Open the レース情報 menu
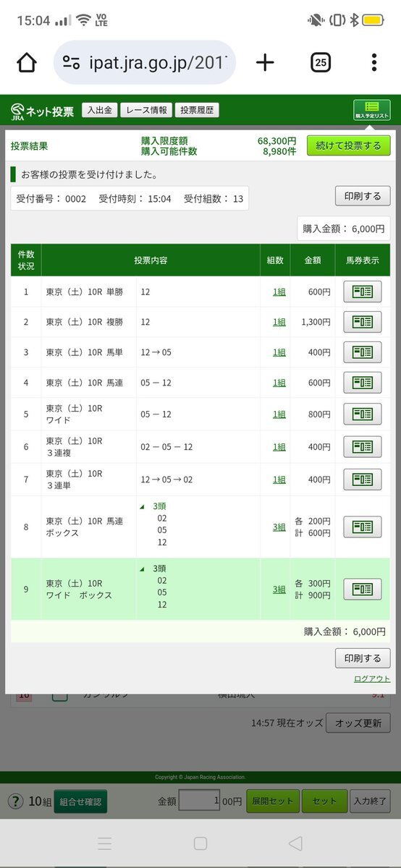The height and width of the screenshot is (868, 401). [x=146, y=111]
